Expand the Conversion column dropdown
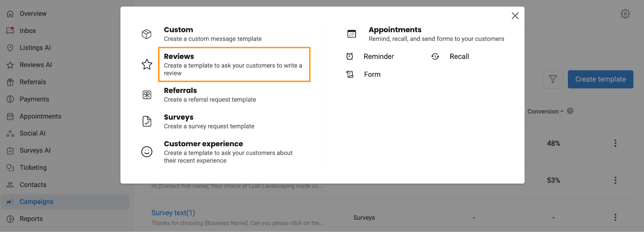 pyautogui.click(x=545, y=111)
